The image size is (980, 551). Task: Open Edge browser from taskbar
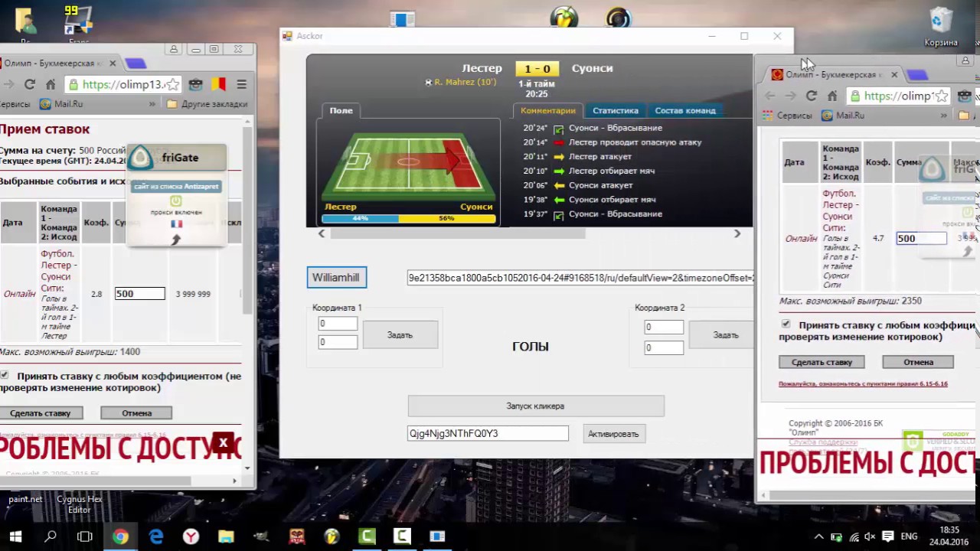tap(156, 536)
